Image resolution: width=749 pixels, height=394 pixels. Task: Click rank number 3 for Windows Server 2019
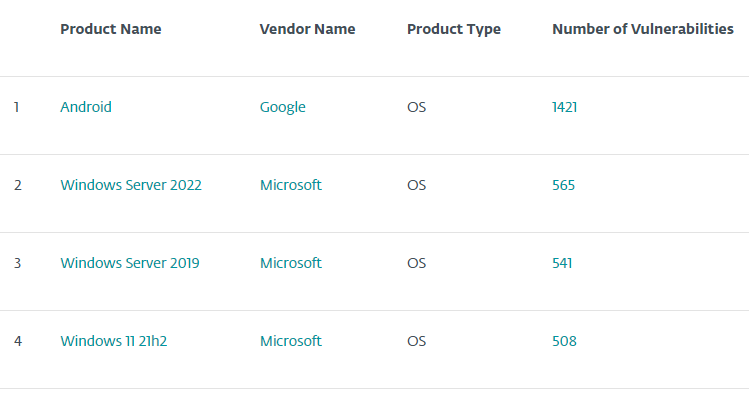(18, 263)
